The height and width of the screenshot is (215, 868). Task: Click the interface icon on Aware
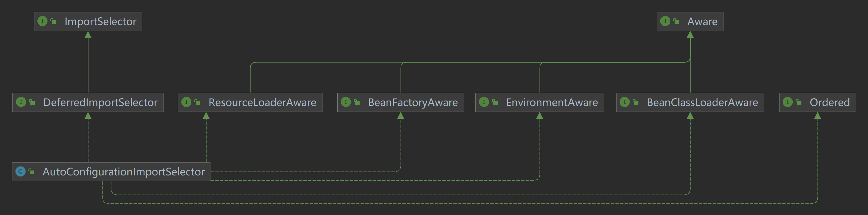pyautogui.click(x=665, y=21)
